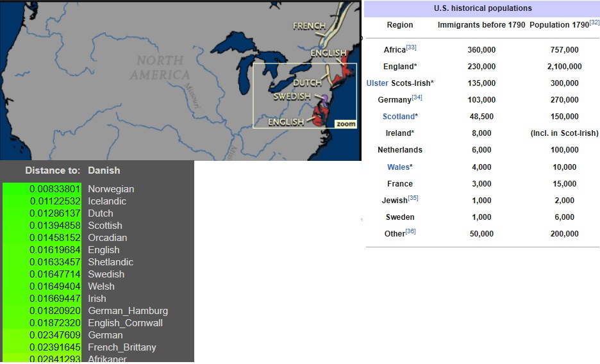Click the Africa immigrants value 360,000

[481, 50]
